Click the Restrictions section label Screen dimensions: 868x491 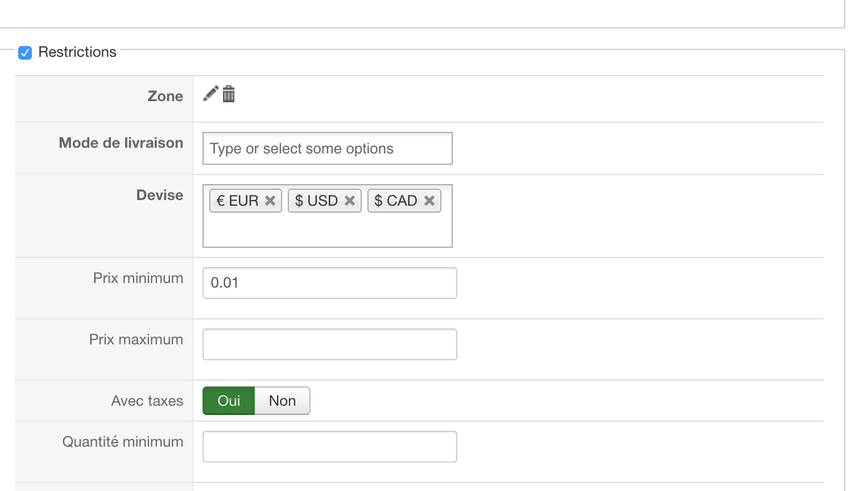click(77, 52)
